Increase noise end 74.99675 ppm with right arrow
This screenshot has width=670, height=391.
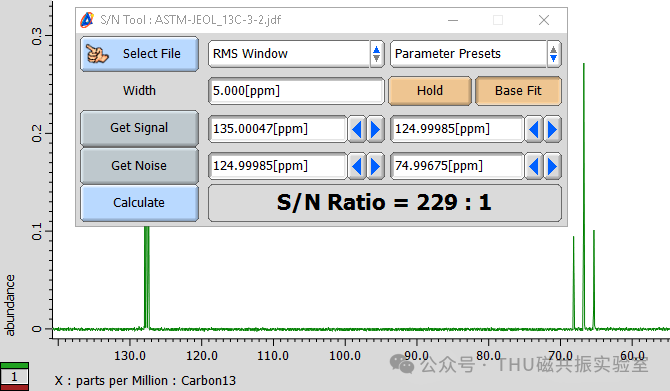pos(552,166)
